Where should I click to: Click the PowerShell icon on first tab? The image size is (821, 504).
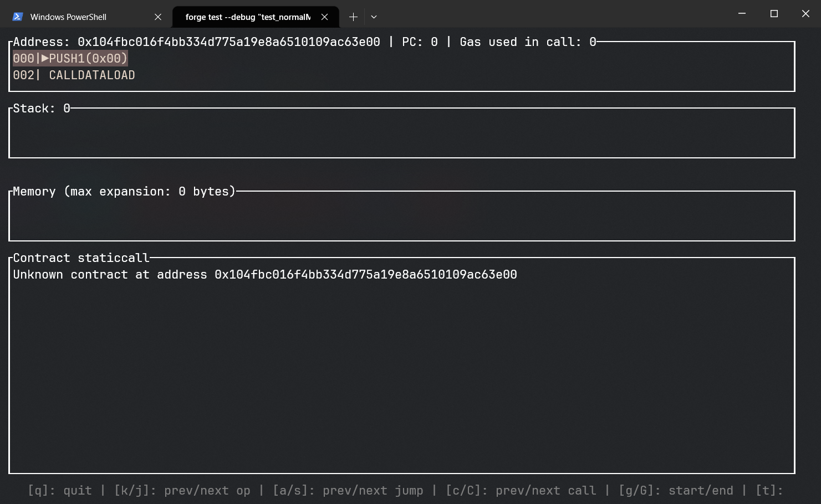(18, 17)
